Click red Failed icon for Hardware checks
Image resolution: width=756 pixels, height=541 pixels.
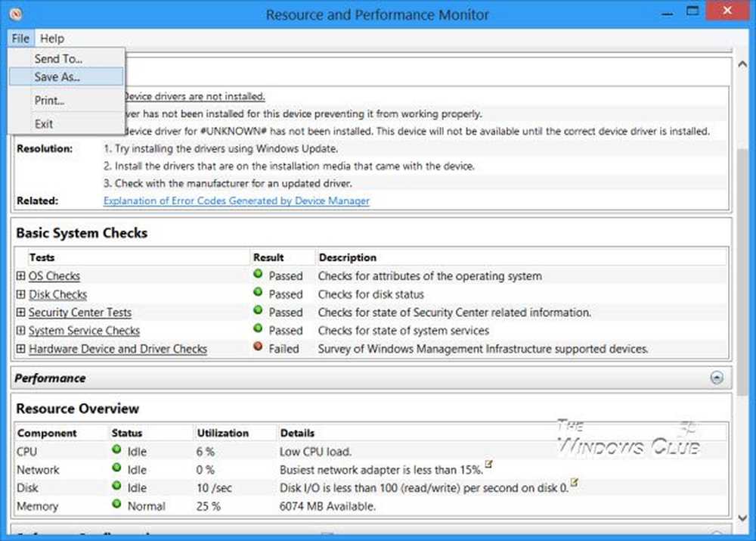[x=258, y=347]
